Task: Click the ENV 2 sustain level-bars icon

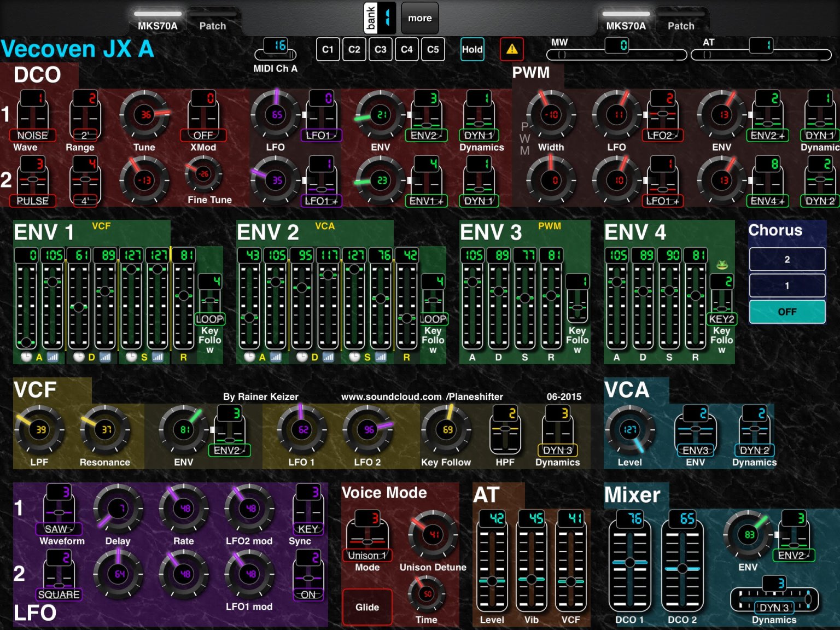Action: click(x=381, y=357)
